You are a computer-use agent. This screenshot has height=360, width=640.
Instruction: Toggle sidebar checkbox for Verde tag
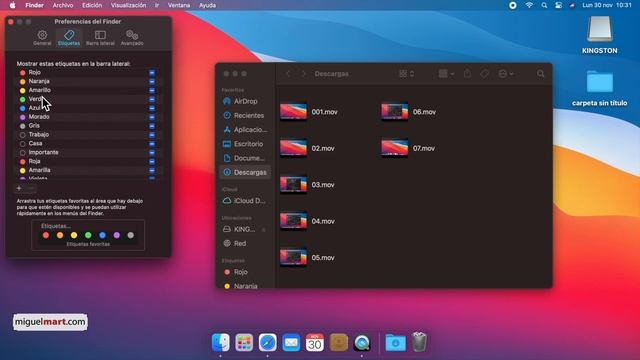point(152,99)
